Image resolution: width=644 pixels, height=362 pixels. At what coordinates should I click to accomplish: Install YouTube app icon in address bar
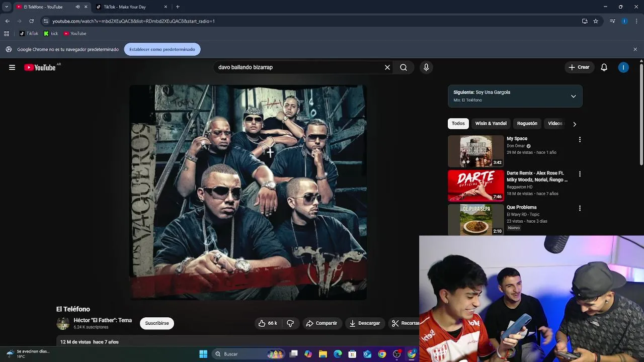click(x=585, y=21)
